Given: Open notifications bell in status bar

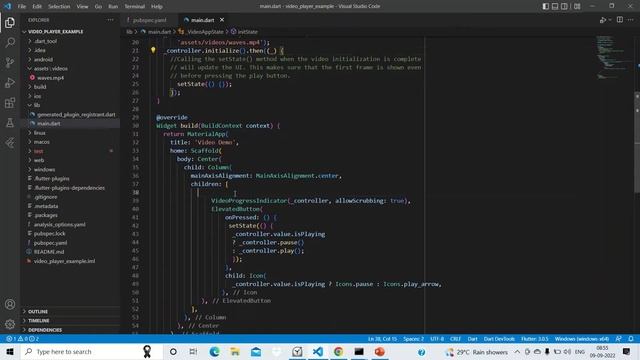Looking at the screenshot, I should 631,339.
